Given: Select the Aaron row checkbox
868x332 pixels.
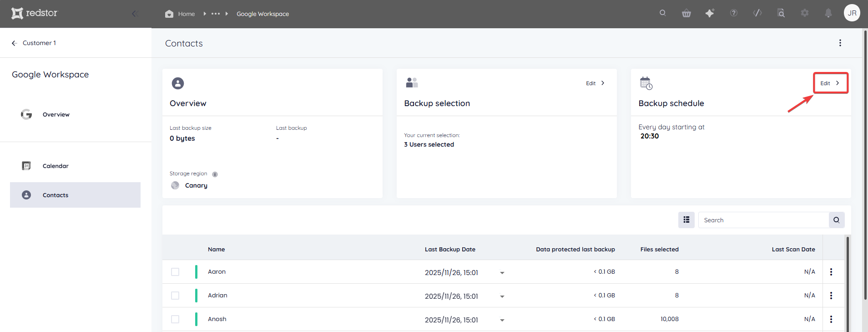Looking at the screenshot, I should [175, 272].
